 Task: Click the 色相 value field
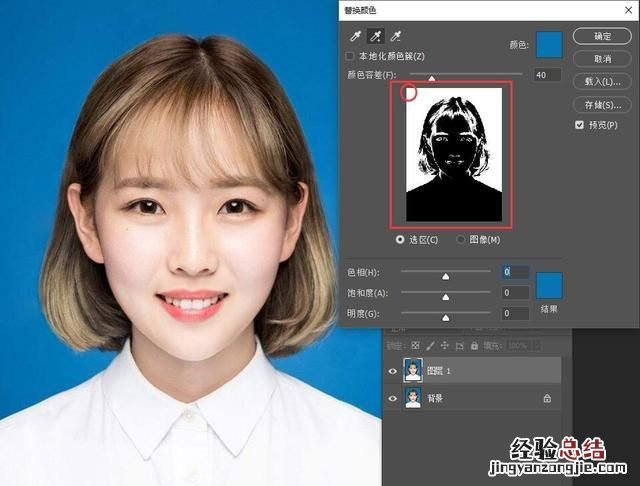pos(516,272)
